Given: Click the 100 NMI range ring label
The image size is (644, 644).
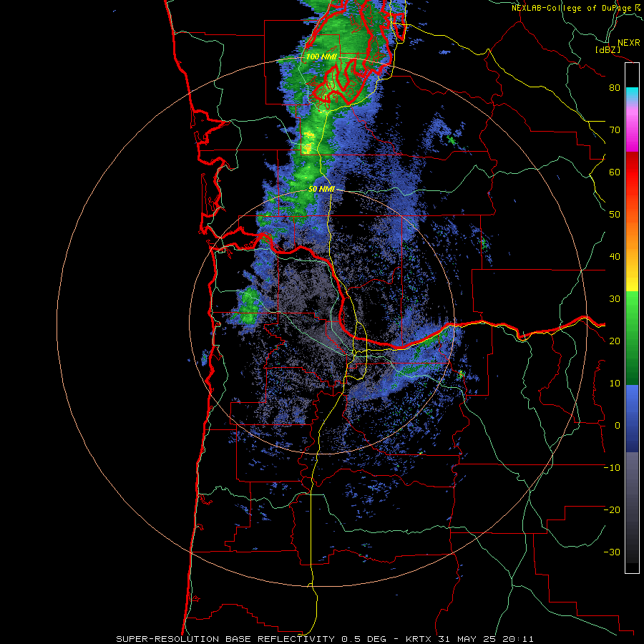Looking at the screenshot, I should point(321,57).
